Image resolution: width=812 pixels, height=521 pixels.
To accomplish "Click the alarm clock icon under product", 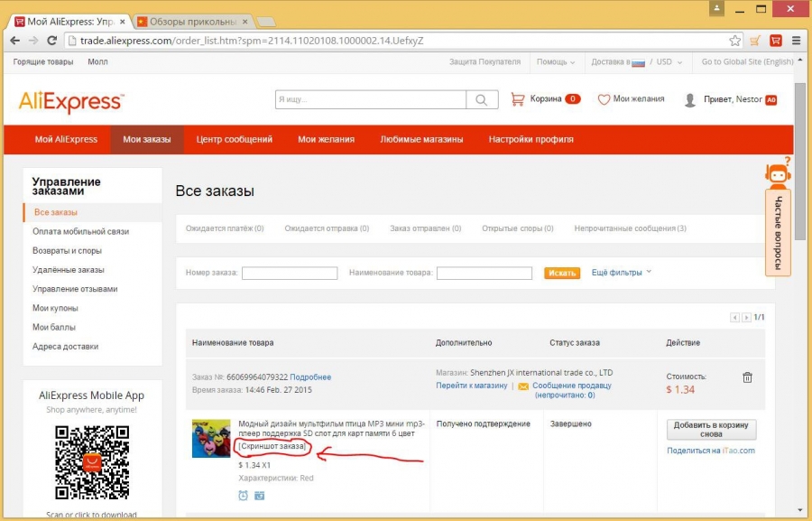I will coord(244,495).
